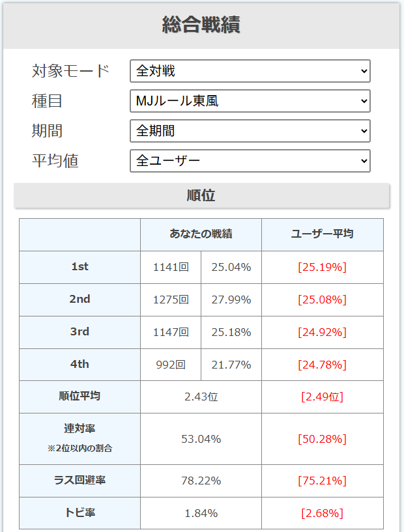Image resolution: width=404 pixels, height=532 pixels.
Task: Click the red average [25.19%] value
Action: [322, 267]
